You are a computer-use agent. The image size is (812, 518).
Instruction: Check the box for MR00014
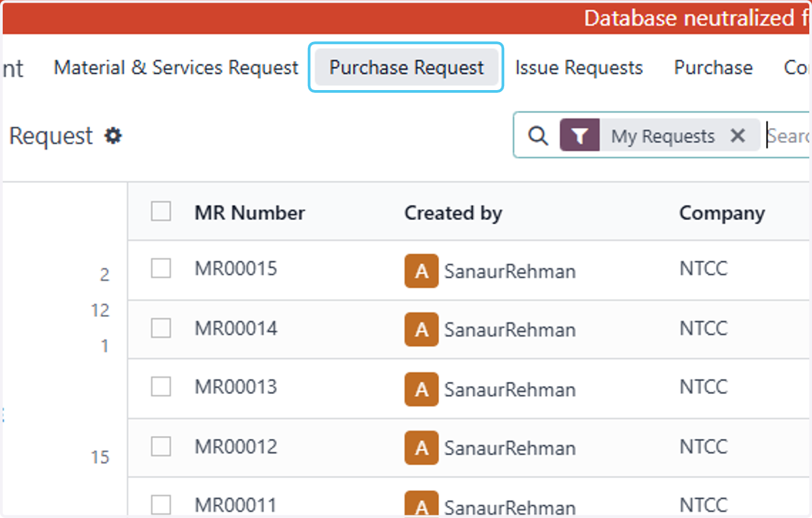tap(161, 328)
